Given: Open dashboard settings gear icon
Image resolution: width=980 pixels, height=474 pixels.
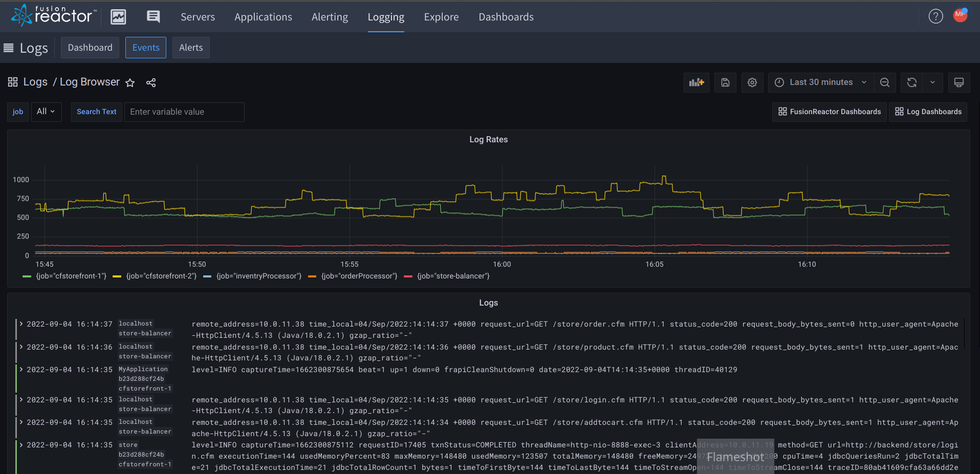Looking at the screenshot, I should tap(752, 82).
